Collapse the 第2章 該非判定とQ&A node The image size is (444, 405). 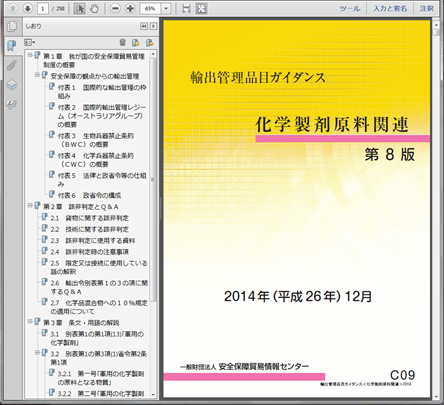tap(30, 206)
